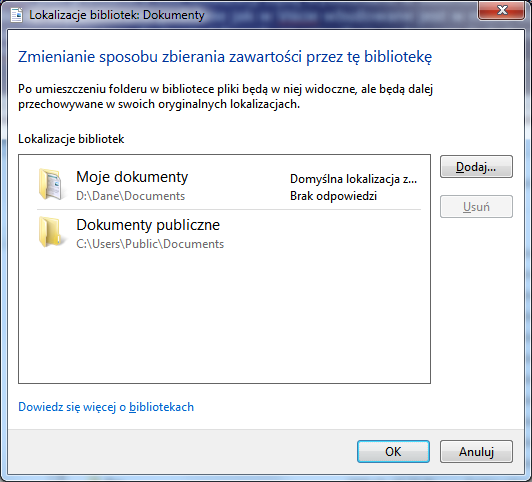Select the Moje dokumenty library location

[x=229, y=185]
